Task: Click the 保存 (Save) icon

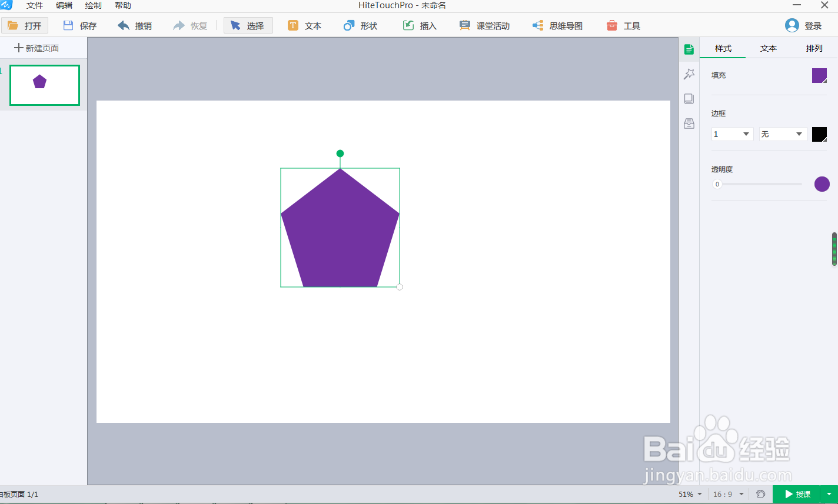Action: click(79, 25)
